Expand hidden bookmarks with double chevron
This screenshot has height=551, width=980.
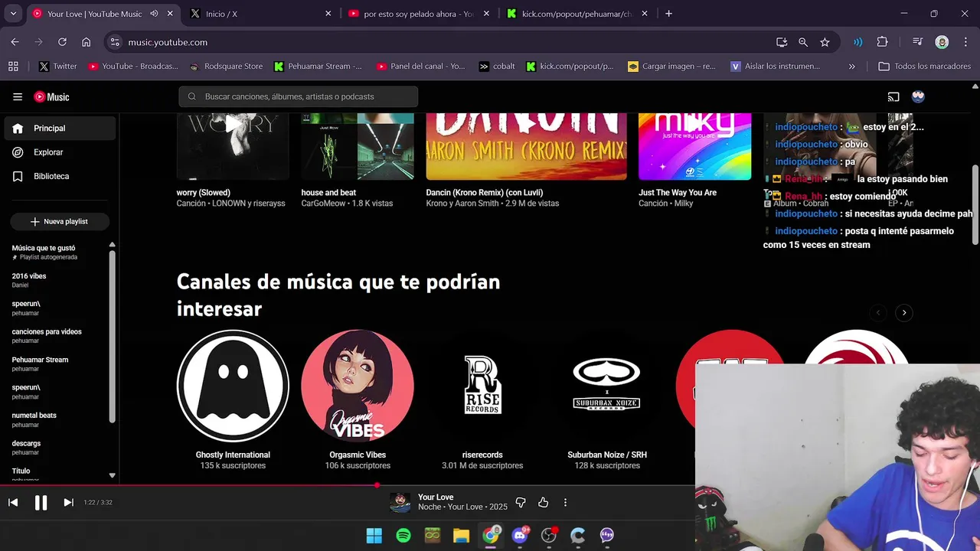pos(851,67)
